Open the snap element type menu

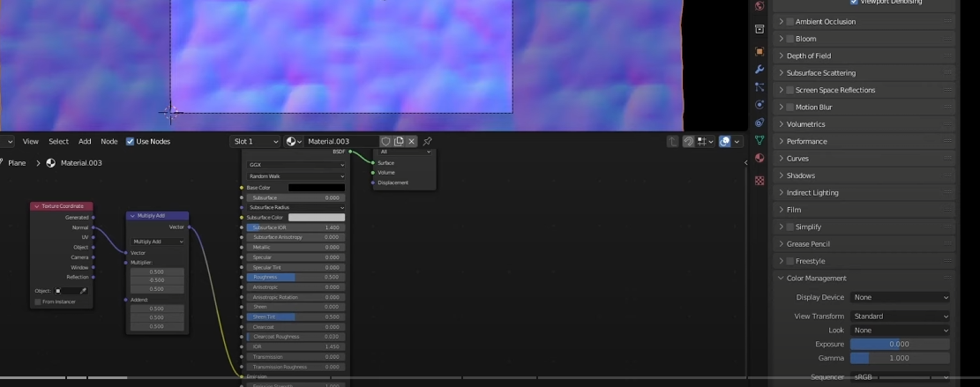tap(705, 142)
